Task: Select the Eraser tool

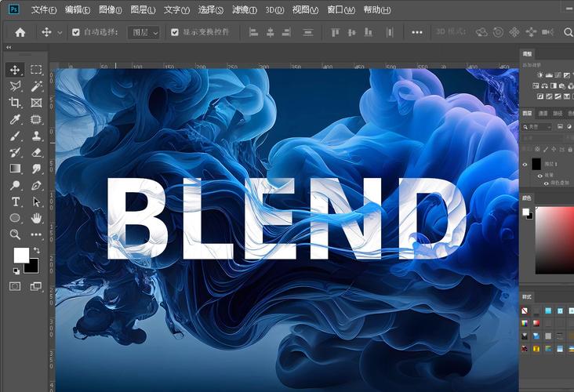Action: click(36, 152)
